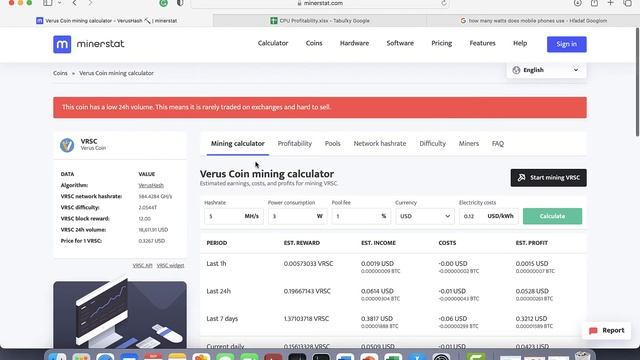Click the Sign in button
The image size is (640, 360).
click(x=567, y=44)
